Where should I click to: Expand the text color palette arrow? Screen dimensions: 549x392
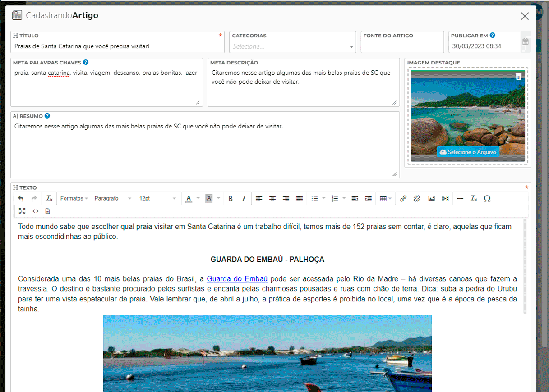pyautogui.click(x=198, y=198)
